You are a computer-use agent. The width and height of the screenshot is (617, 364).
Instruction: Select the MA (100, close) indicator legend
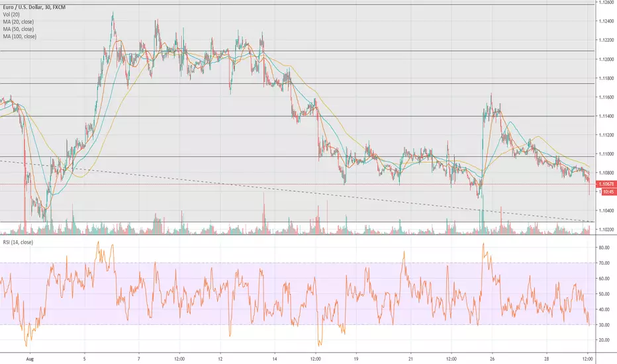pyautogui.click(x=20, y=36)
